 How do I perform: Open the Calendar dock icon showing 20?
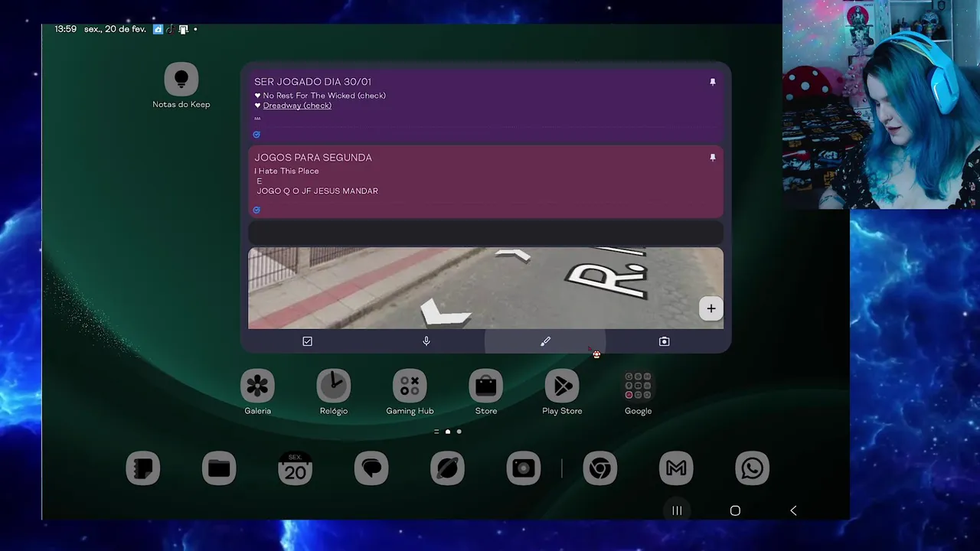(295, 468)
